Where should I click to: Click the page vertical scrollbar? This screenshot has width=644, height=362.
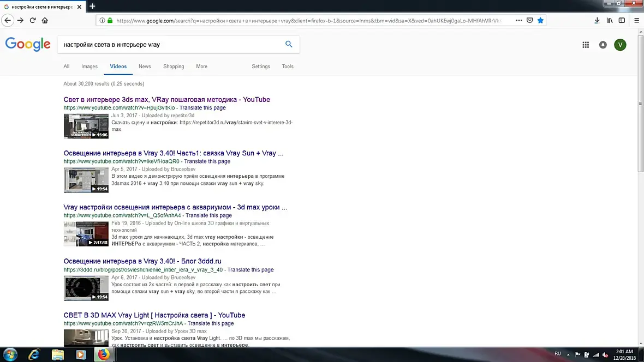pyautogui.click(x=640, y=104)
